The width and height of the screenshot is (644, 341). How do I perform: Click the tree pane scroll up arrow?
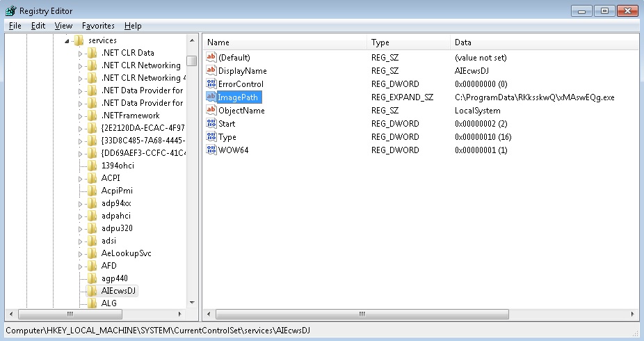(x=192, y=40)
